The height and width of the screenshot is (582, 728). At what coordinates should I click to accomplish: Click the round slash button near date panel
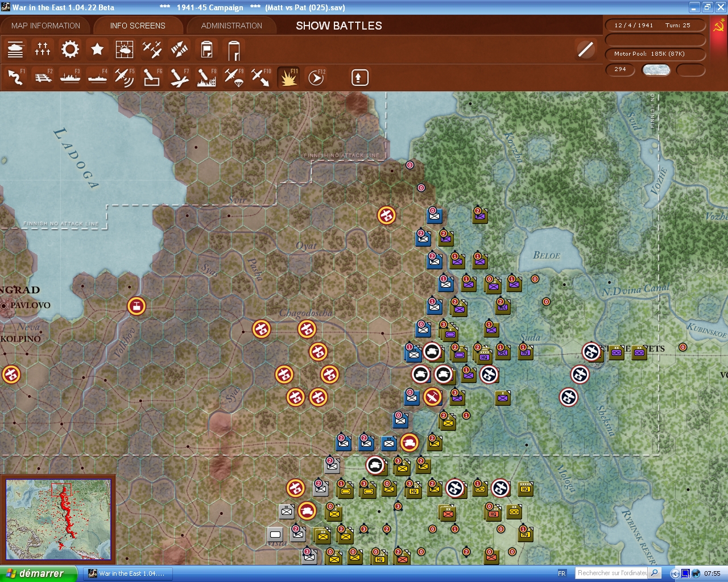click(x=585, y=49)
